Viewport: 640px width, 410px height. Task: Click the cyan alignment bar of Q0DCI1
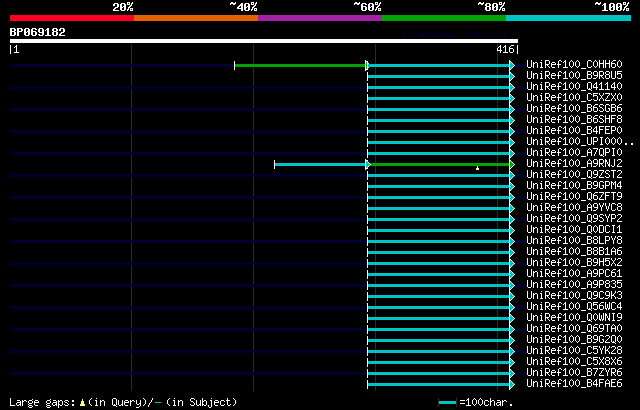tap(439, 230)
